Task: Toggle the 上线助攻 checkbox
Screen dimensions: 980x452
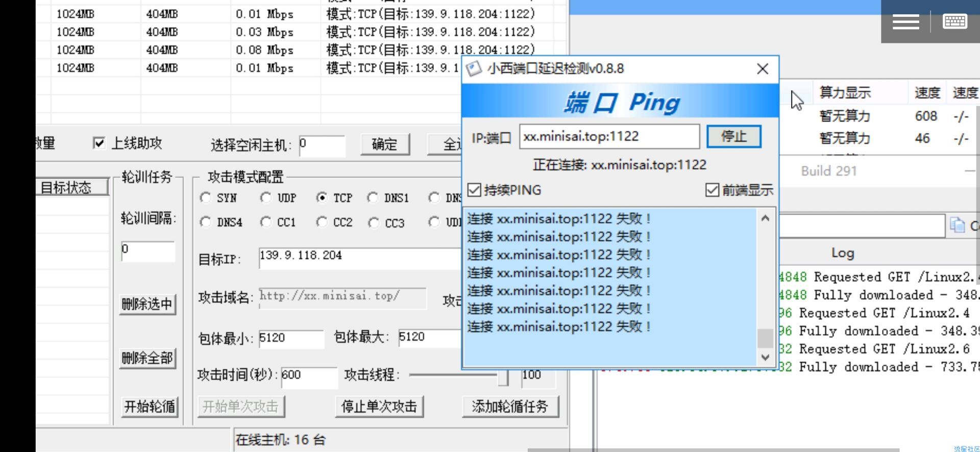Action: [99, 143]
